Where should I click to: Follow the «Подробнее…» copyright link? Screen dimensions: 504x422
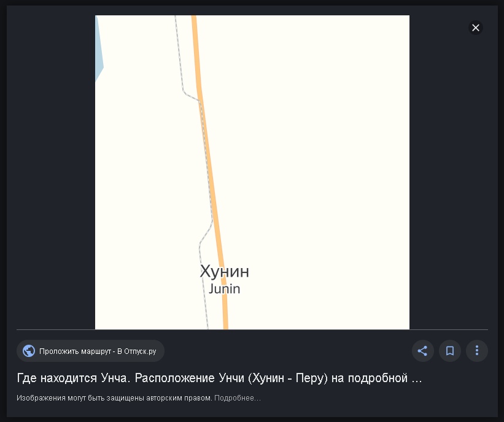(x=238, y=398)
